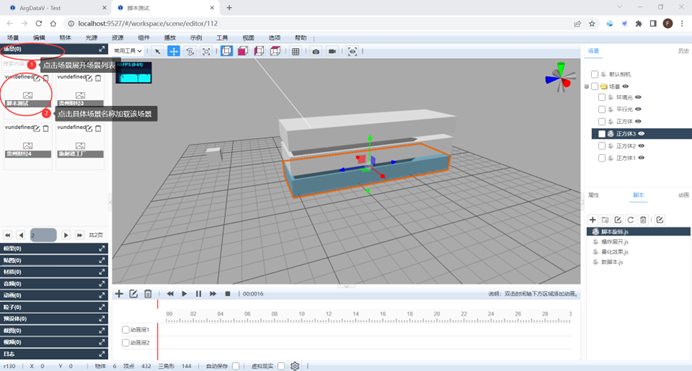
Task: Switch to the 属性 tab
Action: click(594, 195)
